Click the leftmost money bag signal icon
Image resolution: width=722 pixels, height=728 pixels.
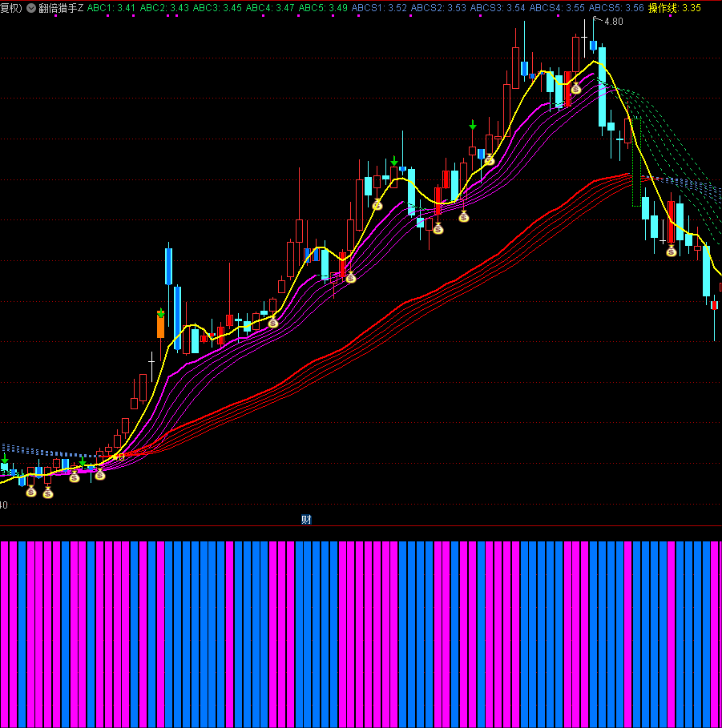coord(31,491)
